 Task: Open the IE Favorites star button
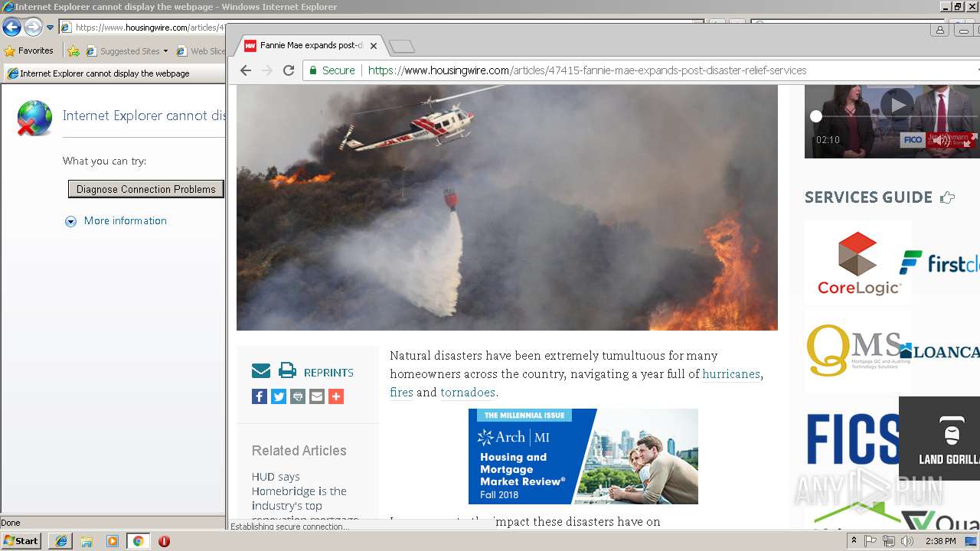click(29, 51)
